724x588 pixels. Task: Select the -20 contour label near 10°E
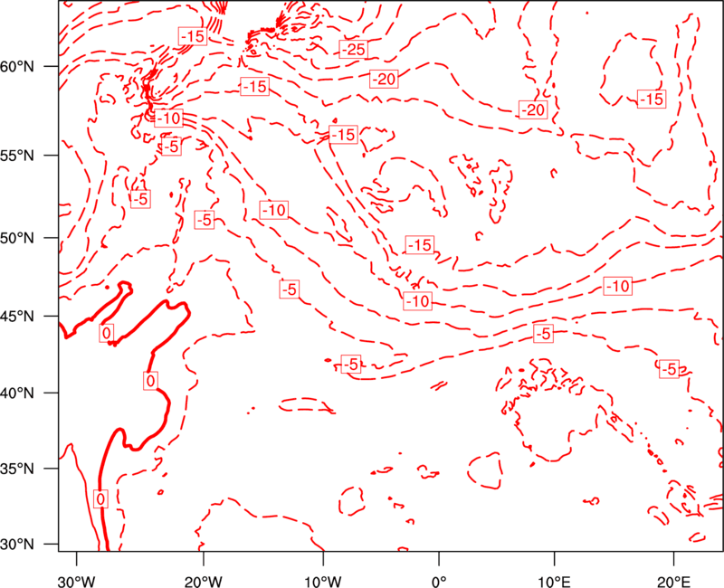(533, 109)
